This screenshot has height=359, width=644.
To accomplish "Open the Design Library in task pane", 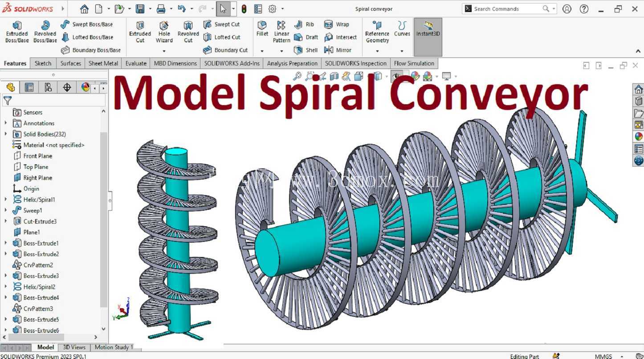I will coord(639,101).
